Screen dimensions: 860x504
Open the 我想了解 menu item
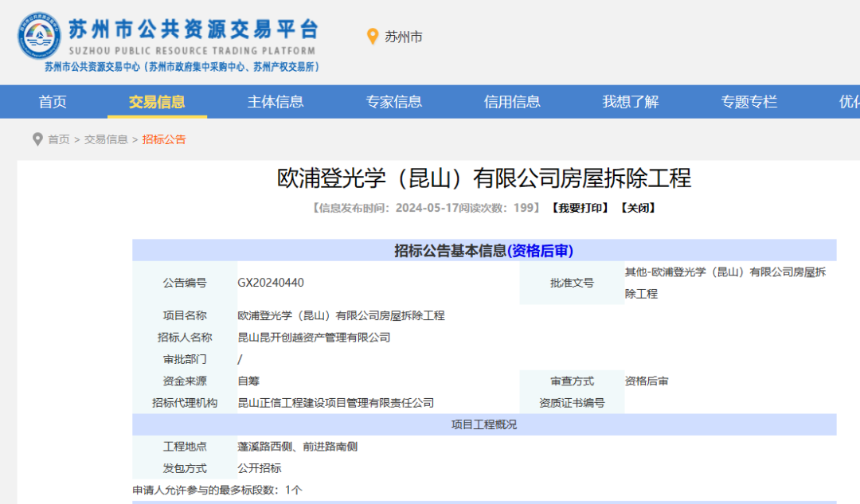630,102
